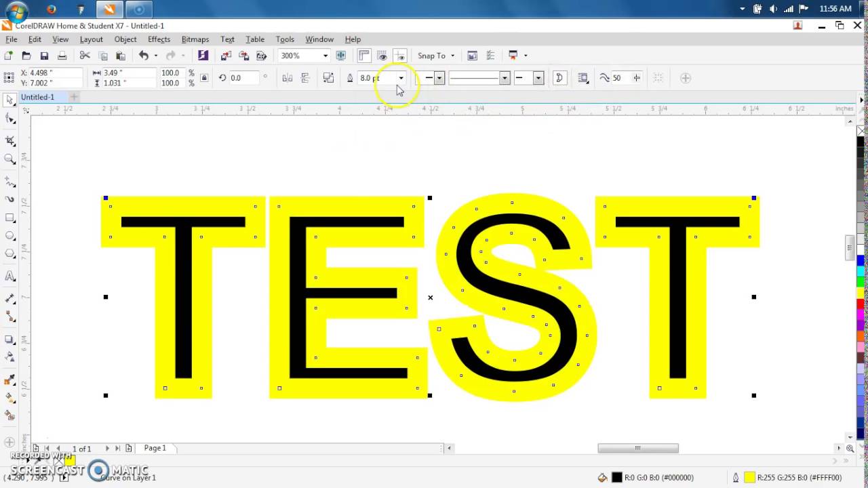Image resolution: width=868 pixels, height=488 pixels.
Task: Import a file
Action: 226,56
